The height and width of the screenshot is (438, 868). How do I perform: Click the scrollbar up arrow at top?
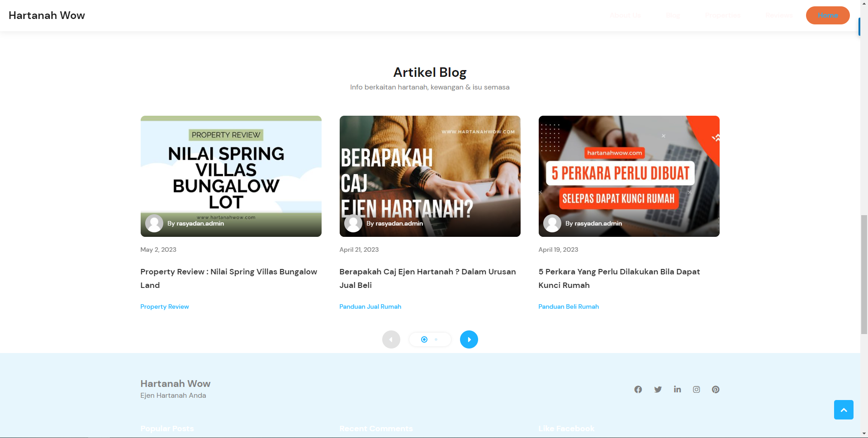[x=864, y=4]
